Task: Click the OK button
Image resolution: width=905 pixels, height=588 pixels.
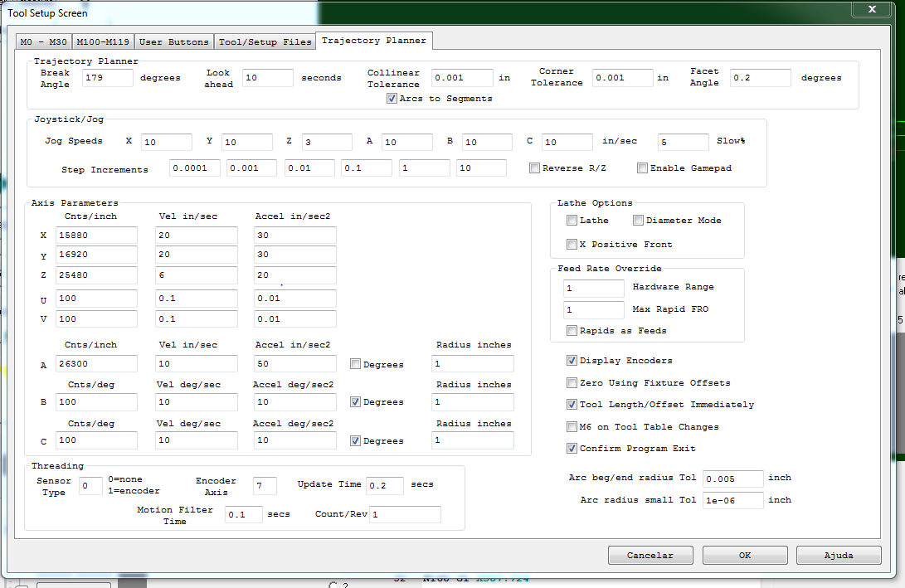Action: [744, 555]
